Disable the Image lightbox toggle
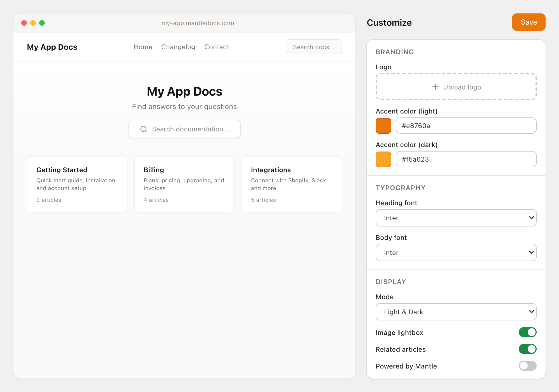 tap(527, 332)
